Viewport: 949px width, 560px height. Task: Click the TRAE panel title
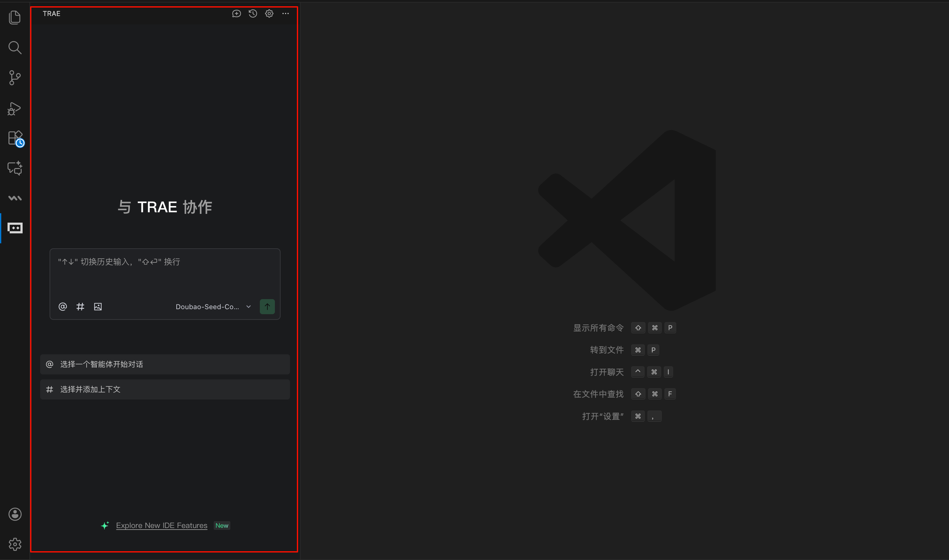pyautogui.click(x=51, y=13)
